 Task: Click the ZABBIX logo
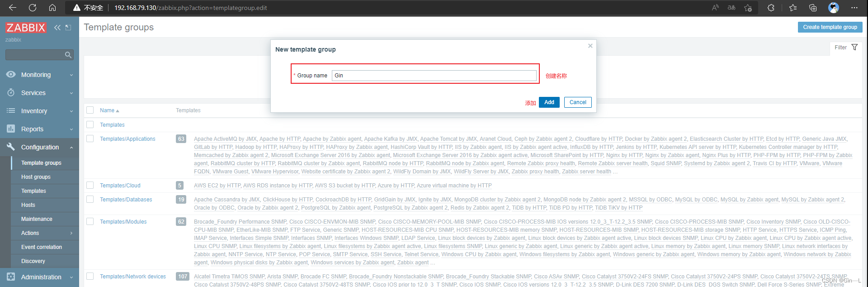(26, 28)
